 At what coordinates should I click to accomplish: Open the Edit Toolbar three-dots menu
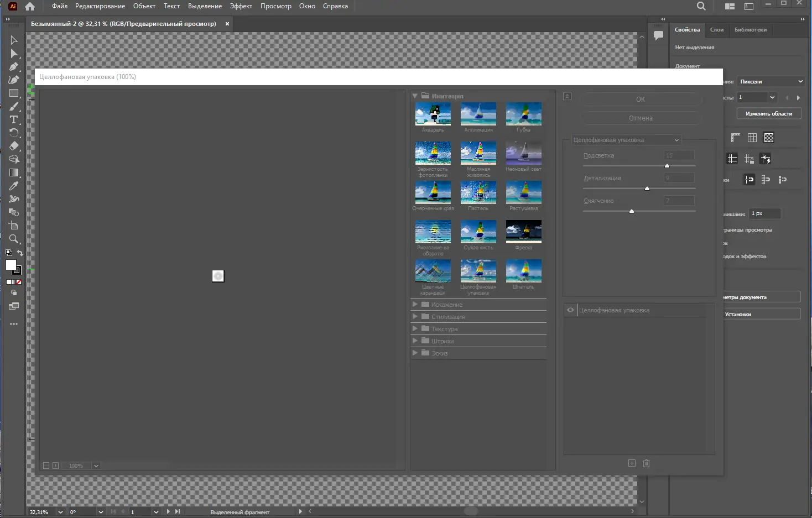[14, 324]
